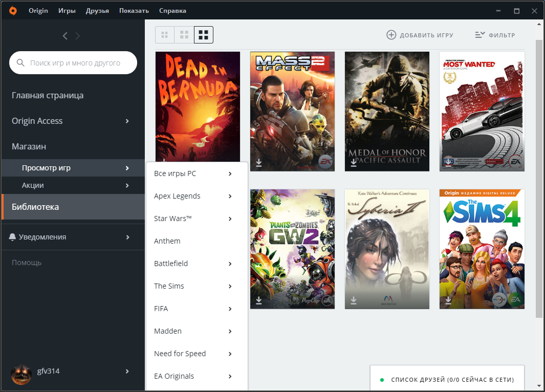Open the СПИСОК ДРУЗЕЙ chat bar
The height and width of the screenshot is (392, 545).
[x=447, y=379]
